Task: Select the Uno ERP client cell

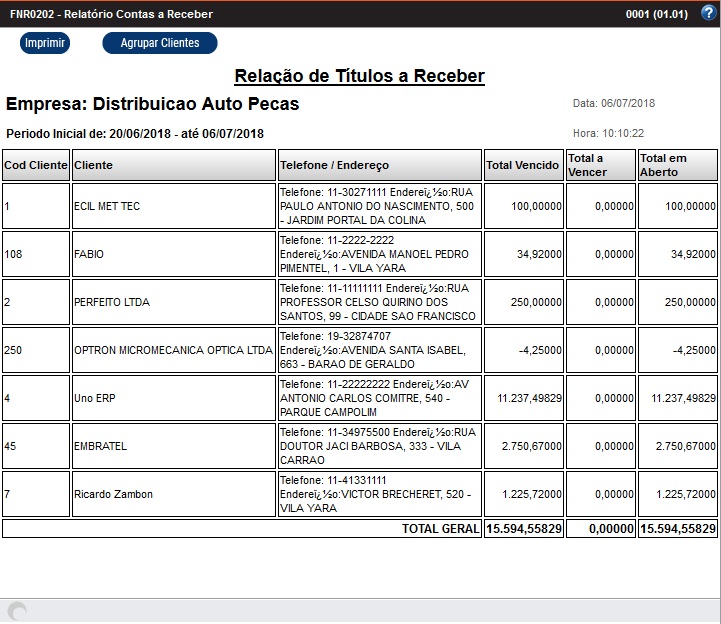Action: point(173,398)
